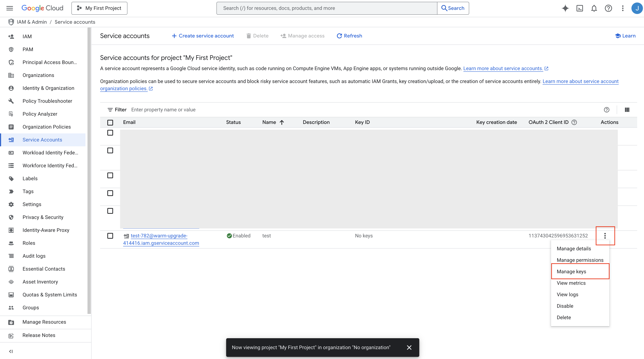Click the Roles hat icon
This screenshot has width=644, height=359.
click(11, 243)
